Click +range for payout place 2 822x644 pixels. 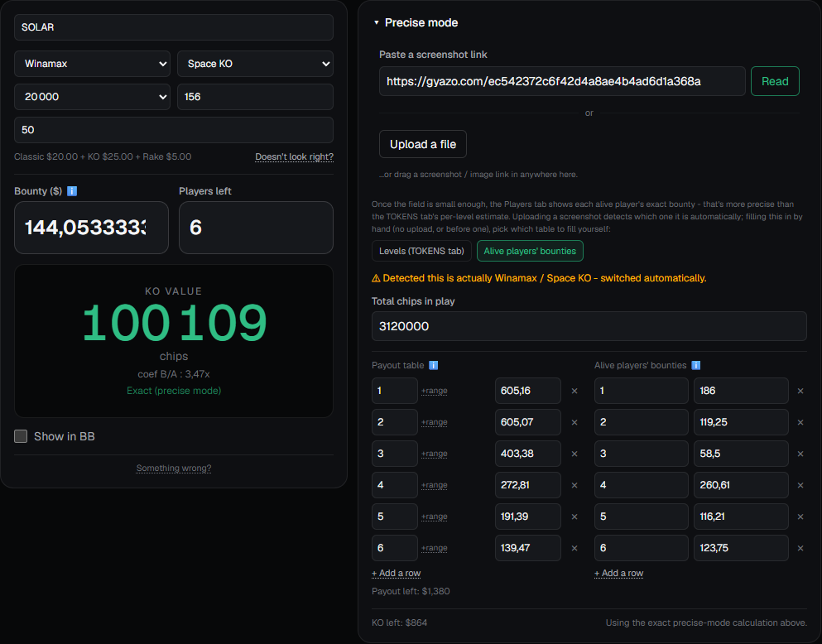(434, 422)
